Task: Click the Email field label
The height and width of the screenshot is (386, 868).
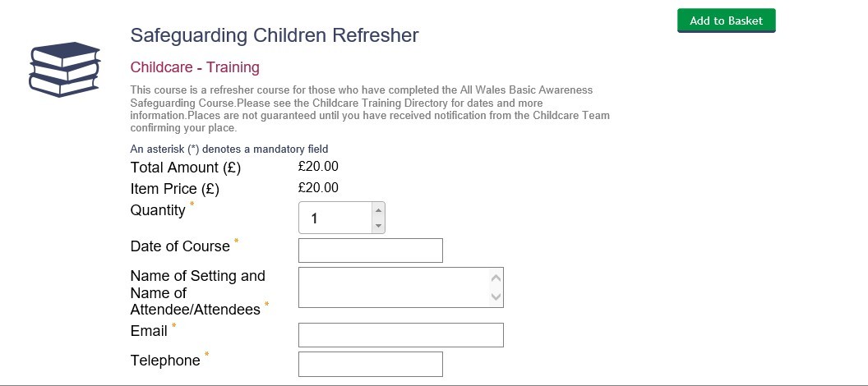Action: (149, 332)
